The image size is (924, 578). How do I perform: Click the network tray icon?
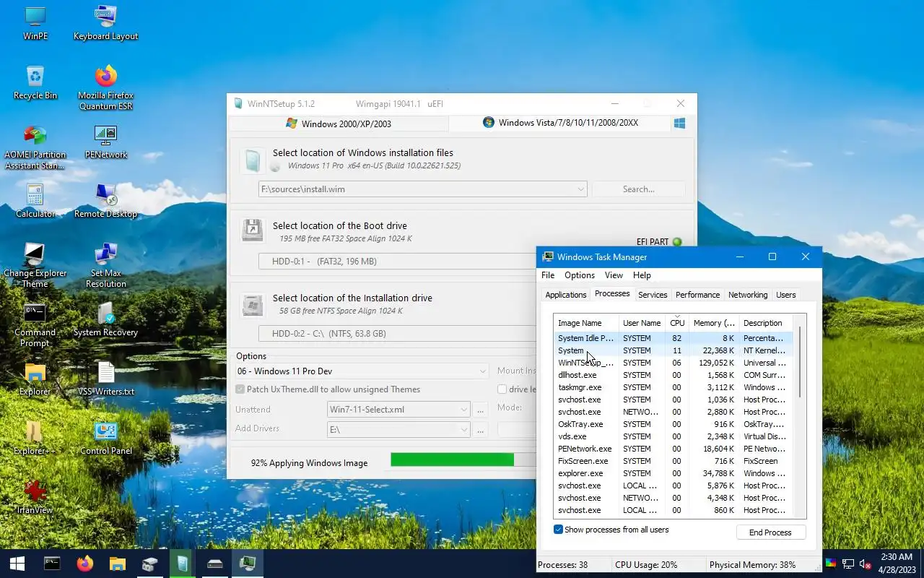(x=848, y=564)
